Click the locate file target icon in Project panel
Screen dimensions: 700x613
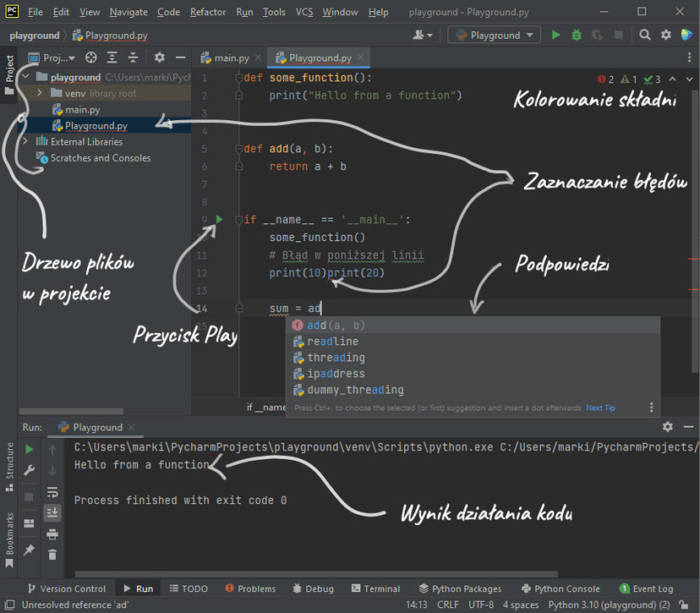[x=91, y=58]
